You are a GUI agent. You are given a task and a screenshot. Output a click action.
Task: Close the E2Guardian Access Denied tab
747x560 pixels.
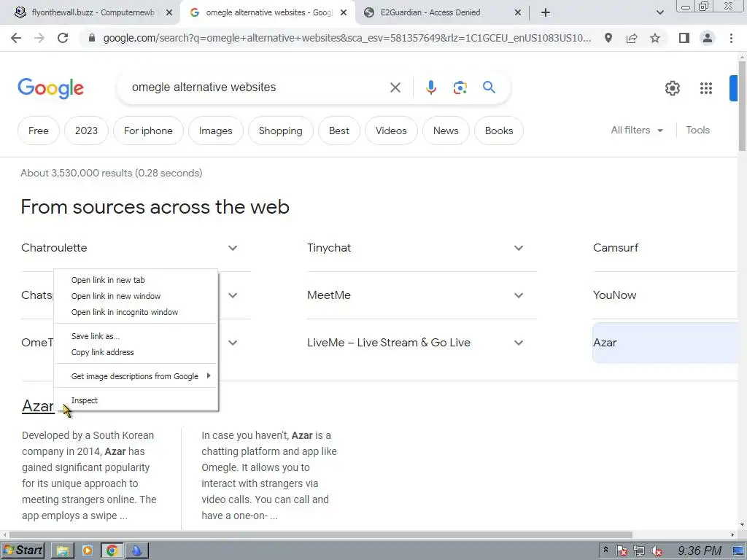[x=518, y=12]
